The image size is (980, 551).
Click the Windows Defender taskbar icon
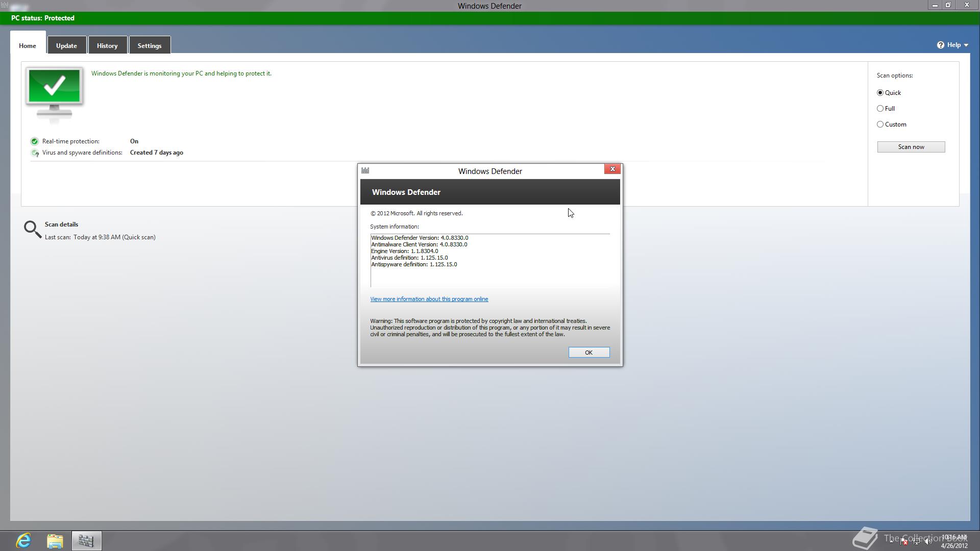86,541
